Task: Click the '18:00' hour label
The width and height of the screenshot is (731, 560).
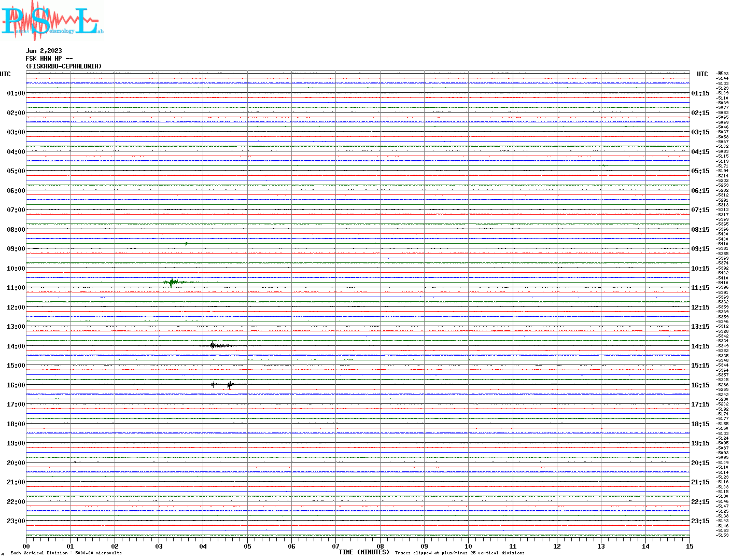Action: point(16,424)
